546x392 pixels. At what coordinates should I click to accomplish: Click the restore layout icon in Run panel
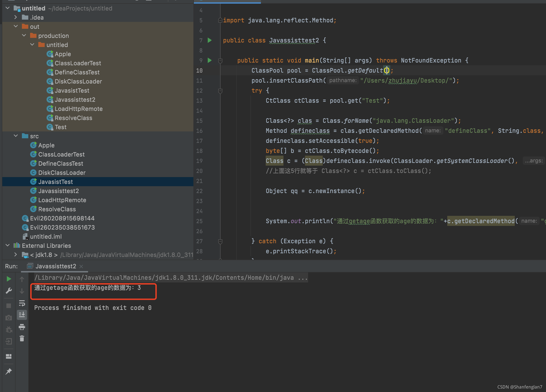9,356
